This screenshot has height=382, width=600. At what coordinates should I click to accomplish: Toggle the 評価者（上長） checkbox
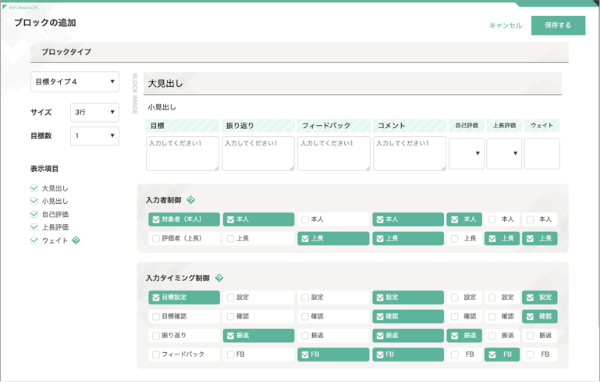[x=184, y=238]
